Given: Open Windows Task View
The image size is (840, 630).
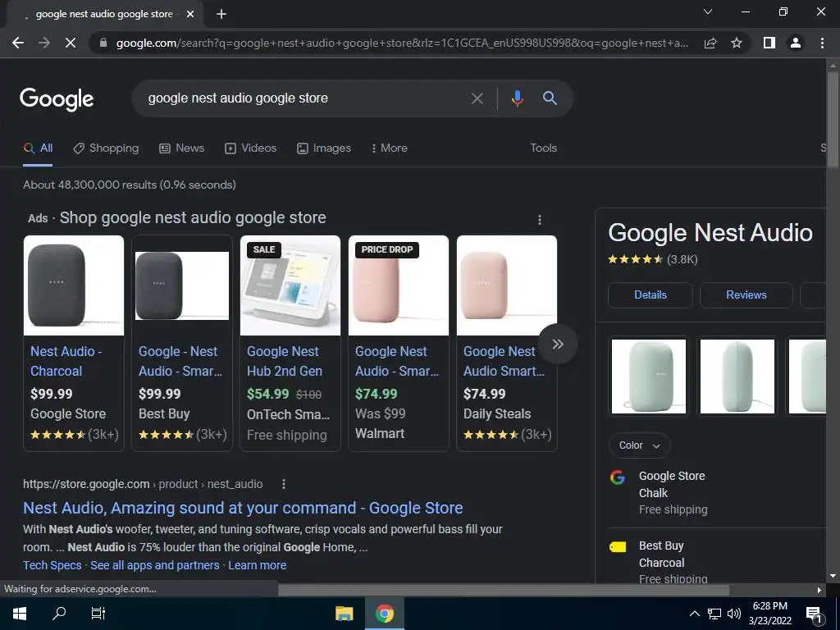Looking at the screenshot, I should [98, 614].
